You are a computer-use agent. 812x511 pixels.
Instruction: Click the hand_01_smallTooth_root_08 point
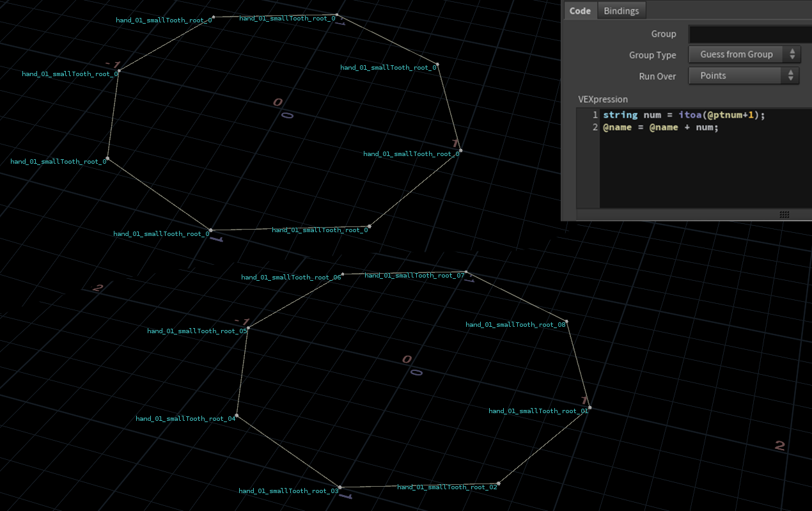point(566,322)
